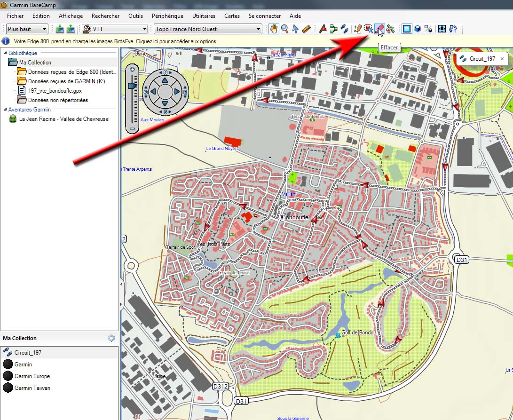
Task: Open the Affichage menu
Action: click(71, 16)
